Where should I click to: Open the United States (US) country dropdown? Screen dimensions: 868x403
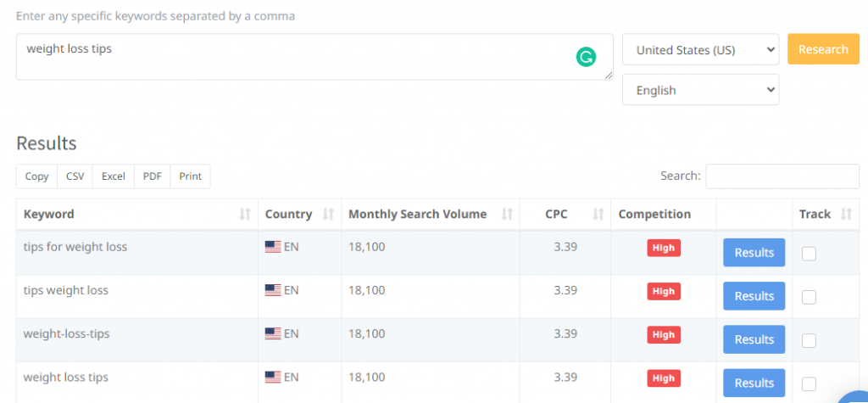click(700, 50)
